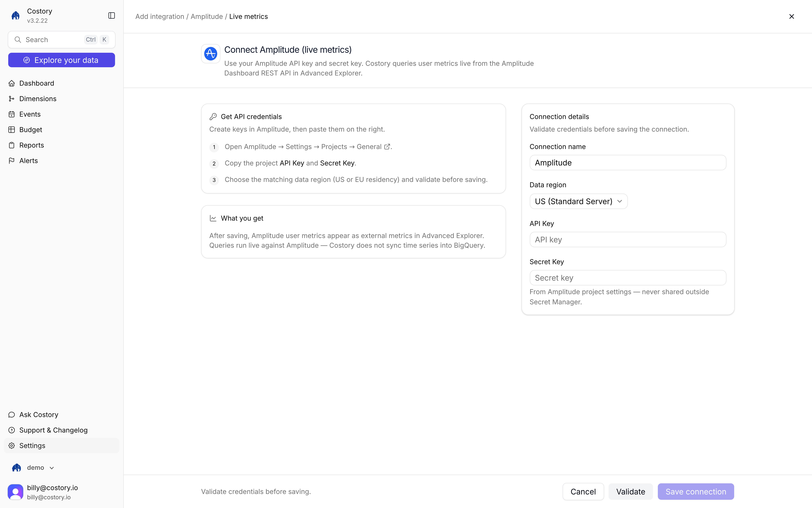Click the Connect Amplitude (live metrics) heading

coord(288,50)
